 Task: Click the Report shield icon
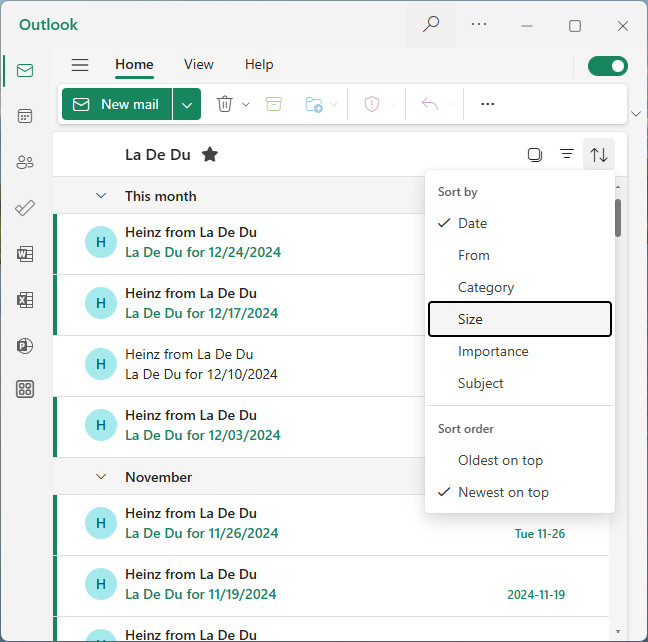(372, 104)
